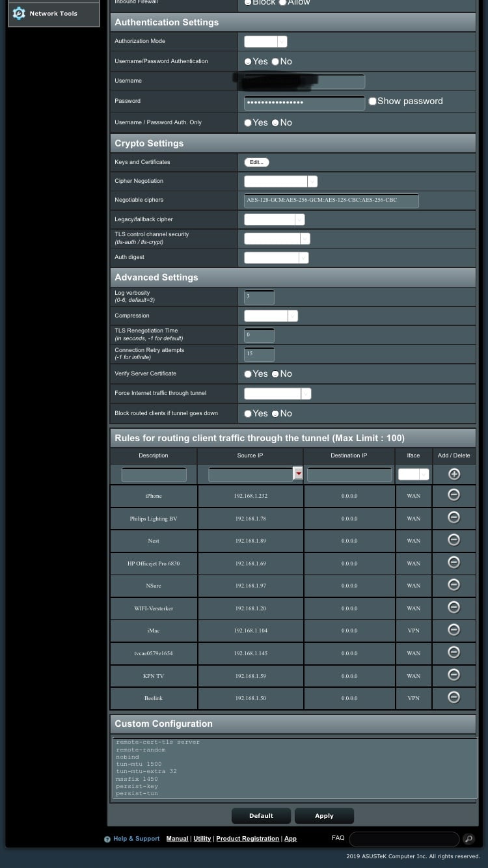488x868 pixels.
Task: Remove the iMac VPN rule
Action: pos(454,630)
